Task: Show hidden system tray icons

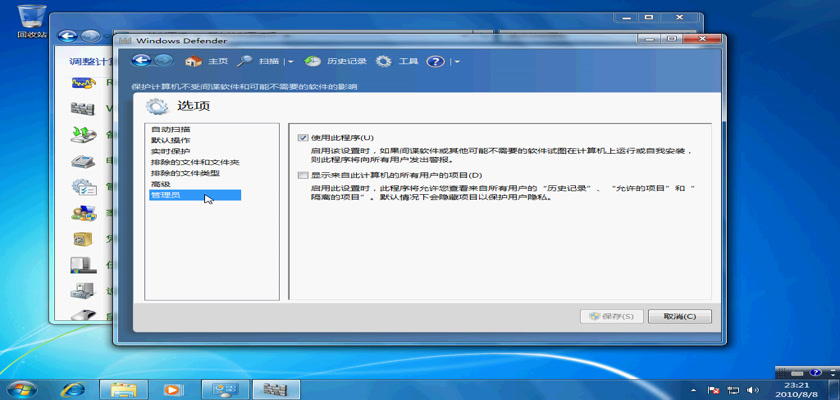Action: pyautogui.click(x=694, y=389)
